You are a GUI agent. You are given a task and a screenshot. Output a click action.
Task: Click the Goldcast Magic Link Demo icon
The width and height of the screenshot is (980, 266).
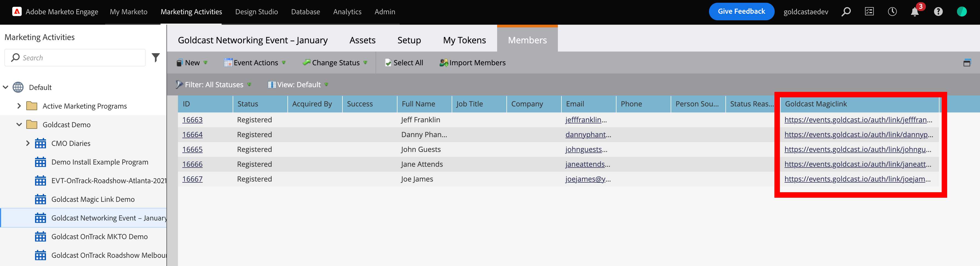[40, 199]
